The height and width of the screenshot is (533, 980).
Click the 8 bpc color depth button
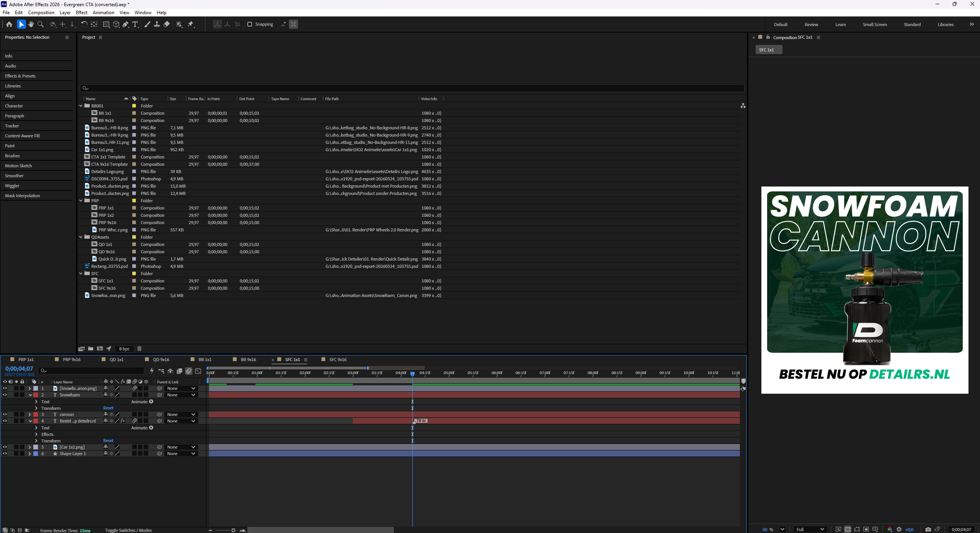(x=124, y=349)
